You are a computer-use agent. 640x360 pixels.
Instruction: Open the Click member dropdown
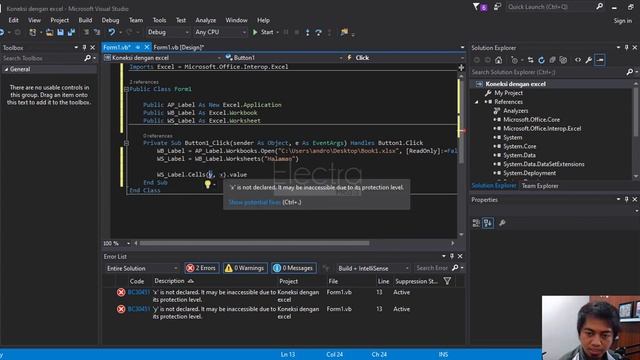(x=404, y=58)
